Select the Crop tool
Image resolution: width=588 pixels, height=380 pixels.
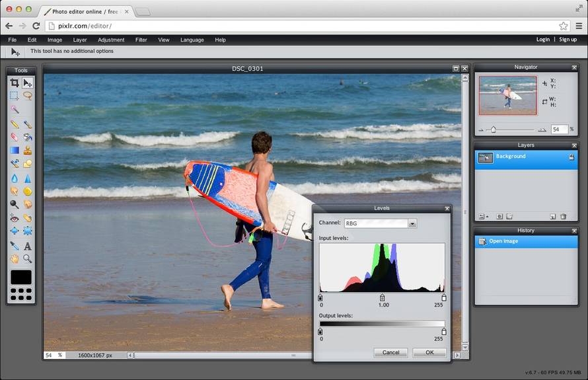pos(15,83)
